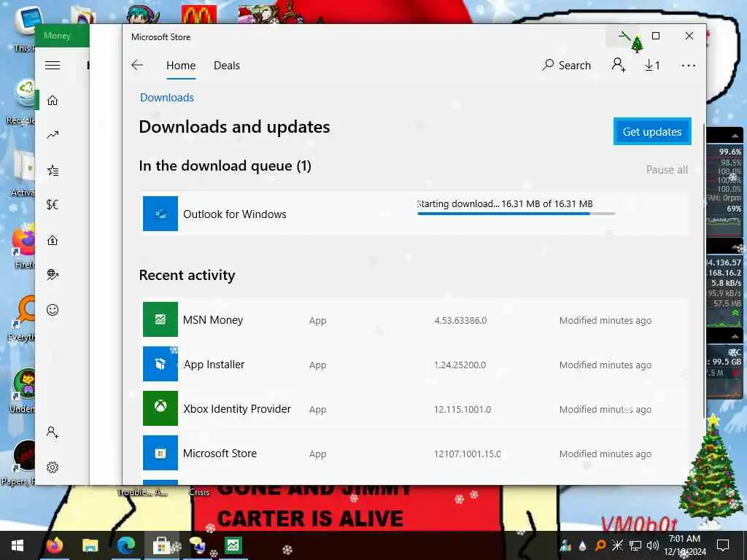The width and height of the screenshot is (747, 560).
Task: Open Settings gear in Money sidebar
Action: tap(53, 467)
